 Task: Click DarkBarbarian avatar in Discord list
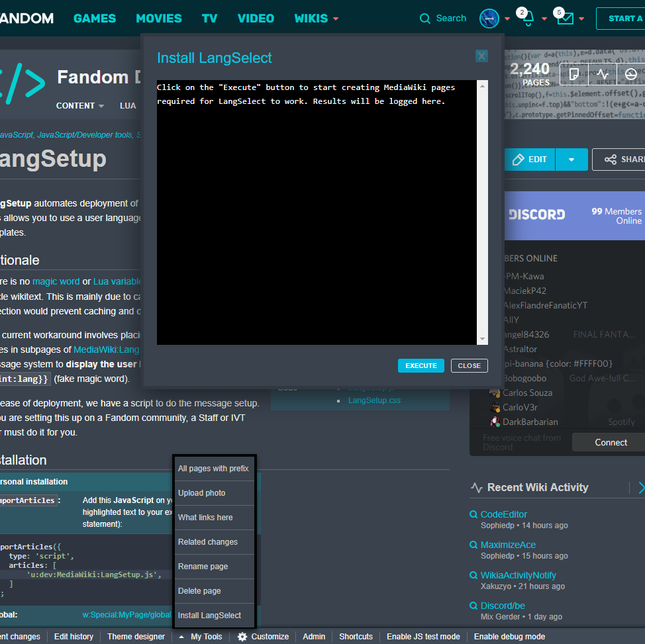coord(495,422)
